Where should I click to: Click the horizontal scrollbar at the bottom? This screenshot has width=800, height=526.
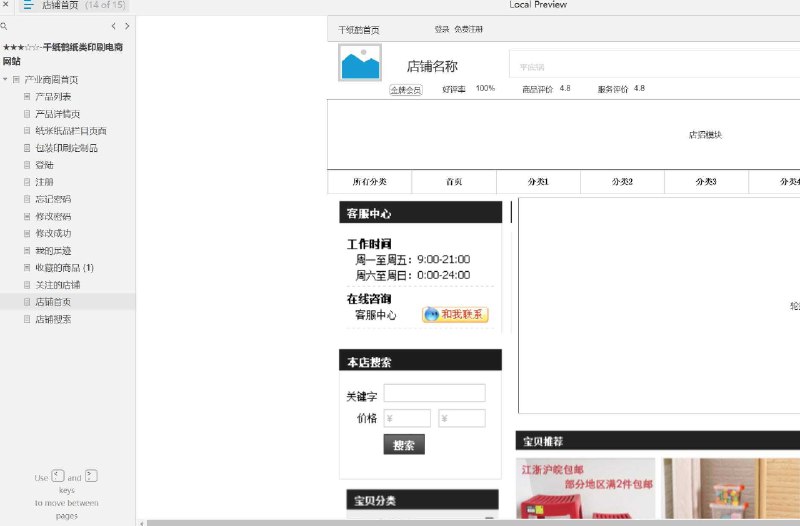pyautogui.click(x=473, y=523)
